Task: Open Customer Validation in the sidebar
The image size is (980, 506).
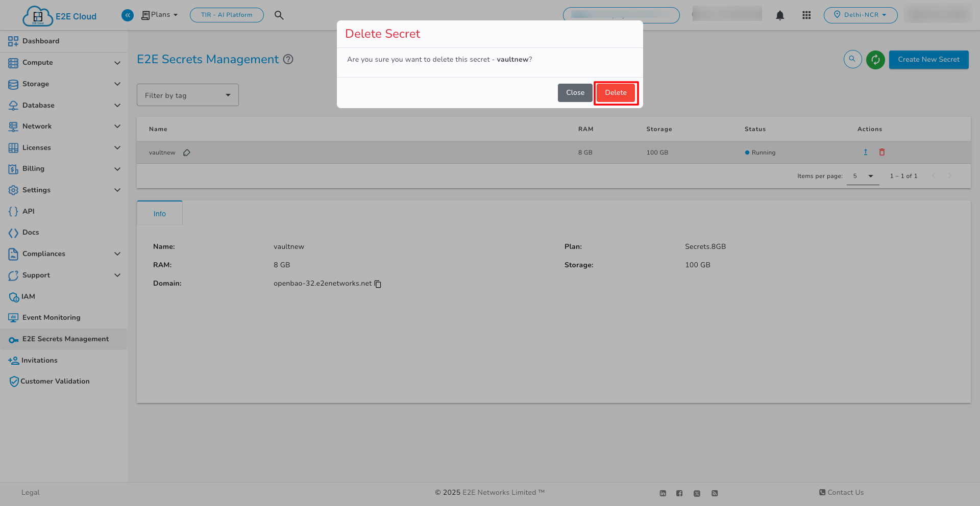Action: [x=64, y=382]
